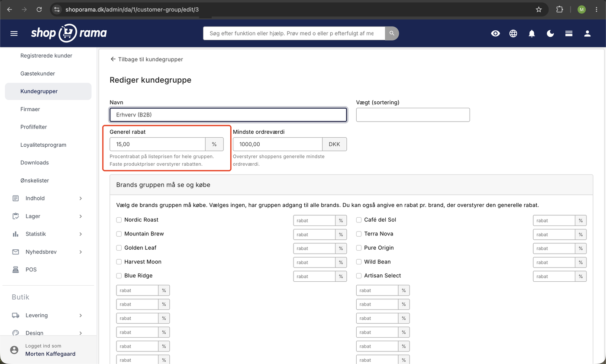Check the Mountain Brew brand checkbox

click(x=119, y=234)
